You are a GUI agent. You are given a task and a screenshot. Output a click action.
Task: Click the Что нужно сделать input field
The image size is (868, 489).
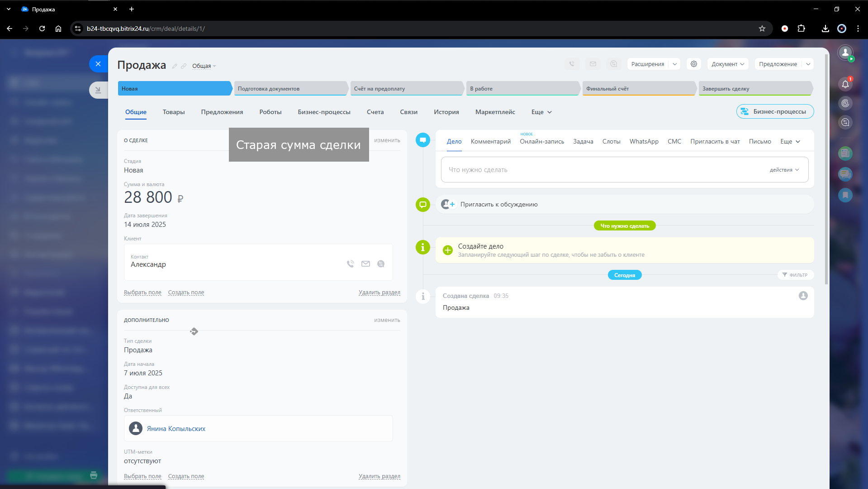[625, 170]
